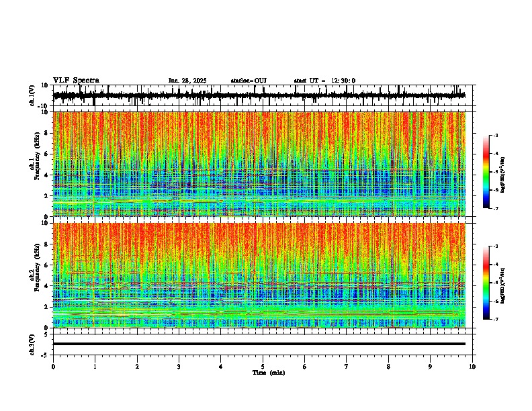Click the "7" minute tick label
Screen dimensions: 532x411
[347, 367]
